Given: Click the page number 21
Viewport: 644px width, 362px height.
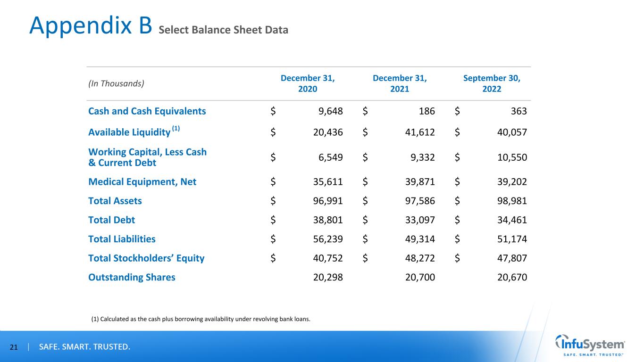Looking at the screenshot, I should [13, 347].
